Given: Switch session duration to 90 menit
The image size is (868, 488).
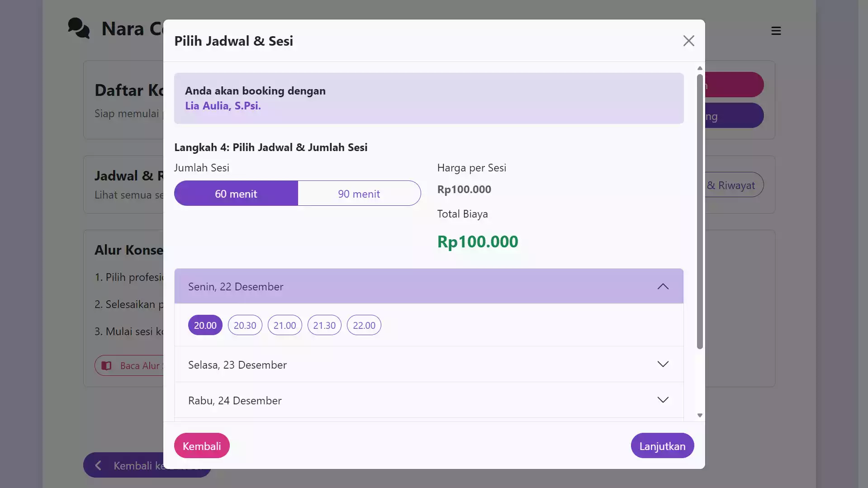Looking at the screenshot, I should click(359, 194).
